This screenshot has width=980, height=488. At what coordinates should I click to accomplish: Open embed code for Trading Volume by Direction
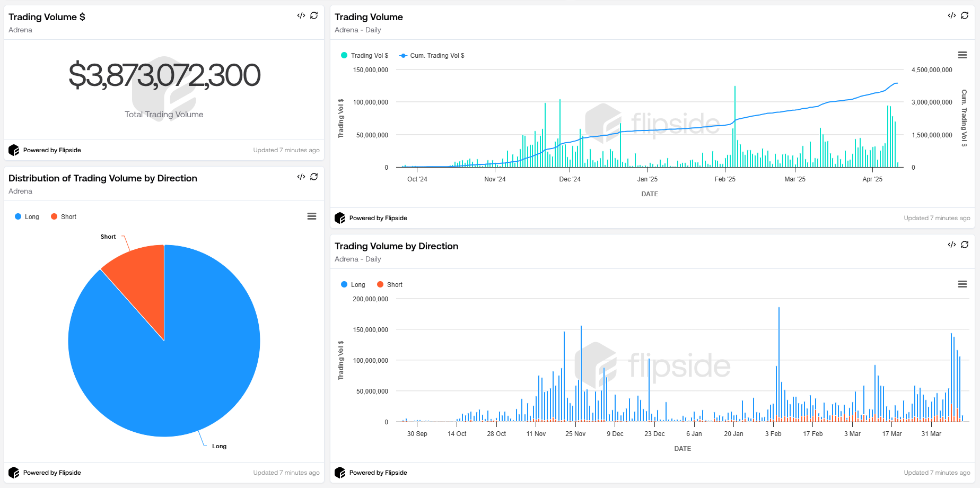pos(952,245)
